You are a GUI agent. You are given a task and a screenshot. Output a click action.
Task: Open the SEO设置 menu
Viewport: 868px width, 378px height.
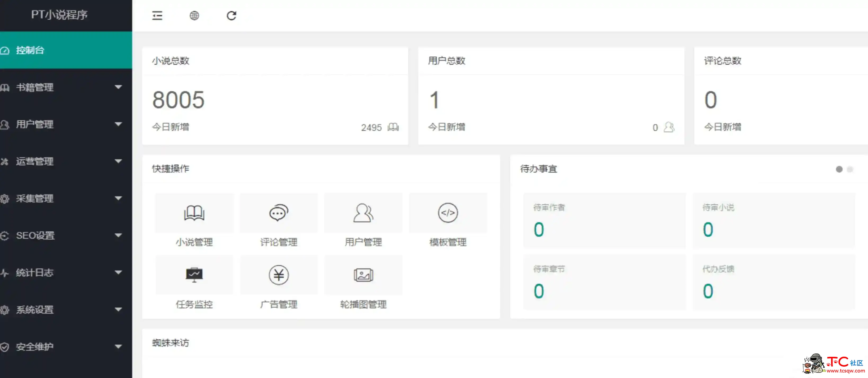[66, 236]
